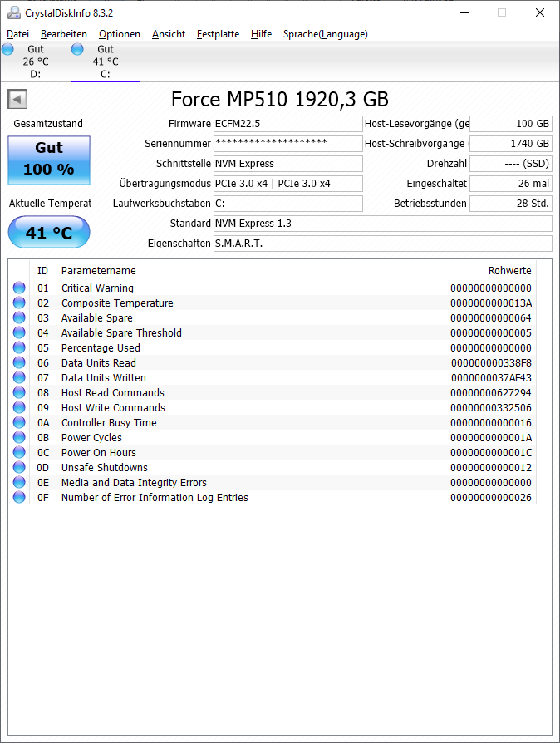Screen dimensions: 560x743
Task: Click the masked Seriennummer field
Action: coord(288,144)
